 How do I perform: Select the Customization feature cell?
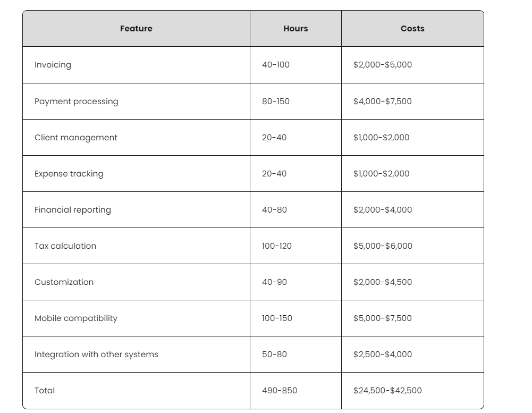(64, 282)
